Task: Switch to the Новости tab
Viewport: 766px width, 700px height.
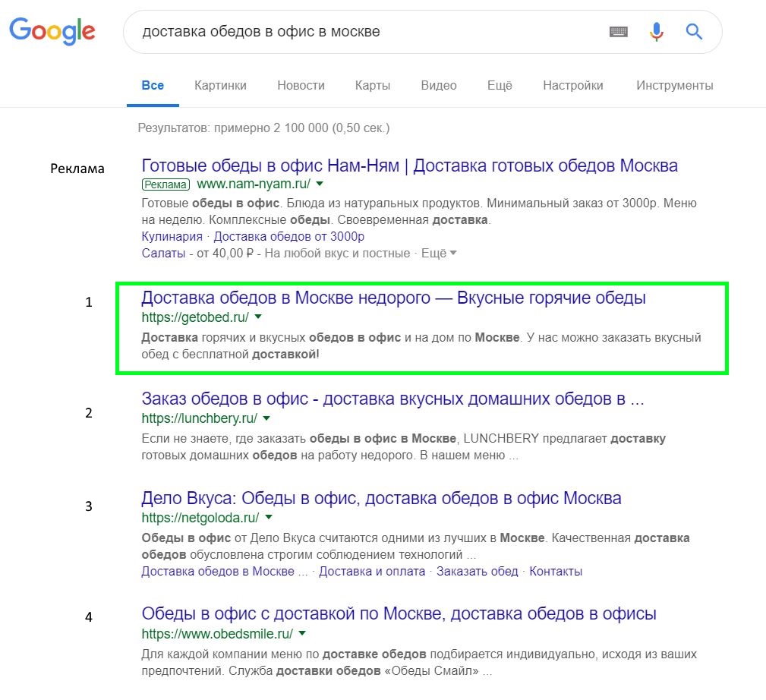Action: [301, 86]
